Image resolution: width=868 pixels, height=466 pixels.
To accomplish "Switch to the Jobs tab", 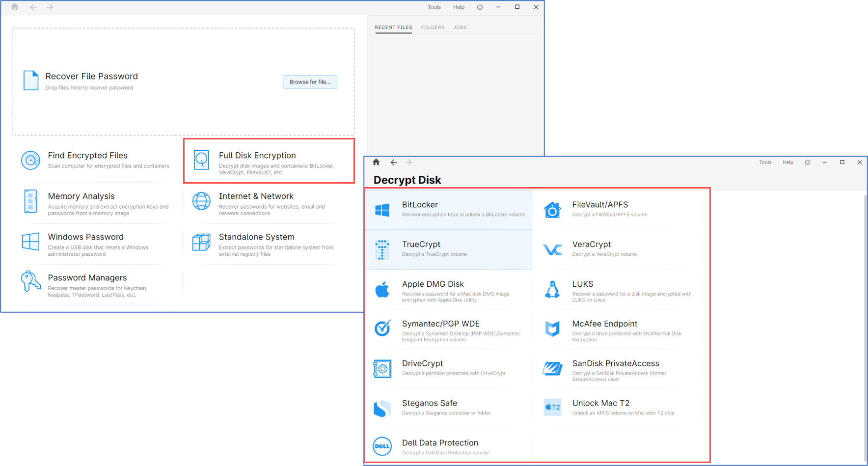I will pyautogui.click(x=460, y=27).
